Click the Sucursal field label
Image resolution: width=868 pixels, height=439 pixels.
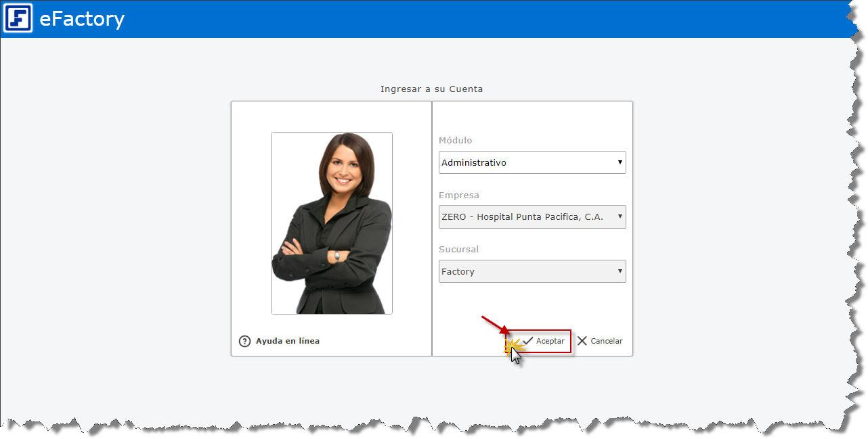459,249
